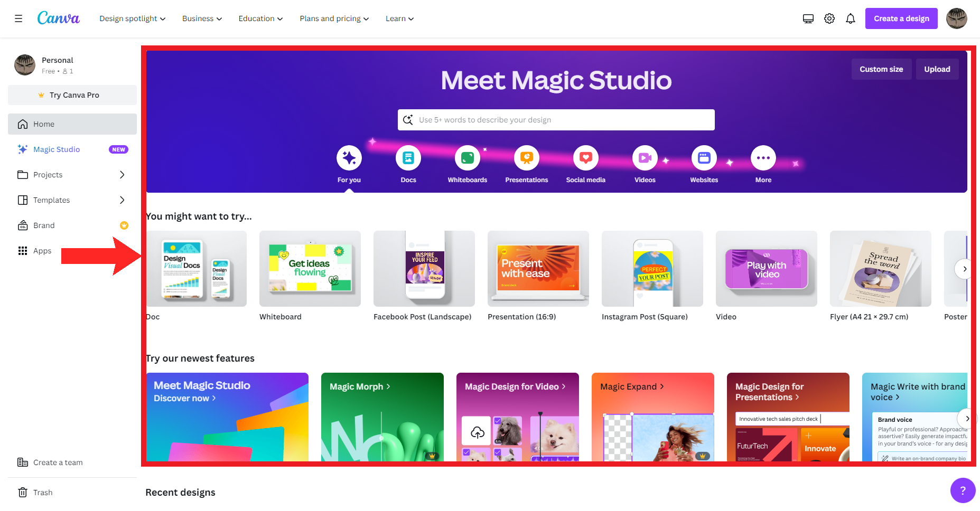Open the desktop app download icon
This screenshot has height=511, width=980.
(x=808, y=18)
